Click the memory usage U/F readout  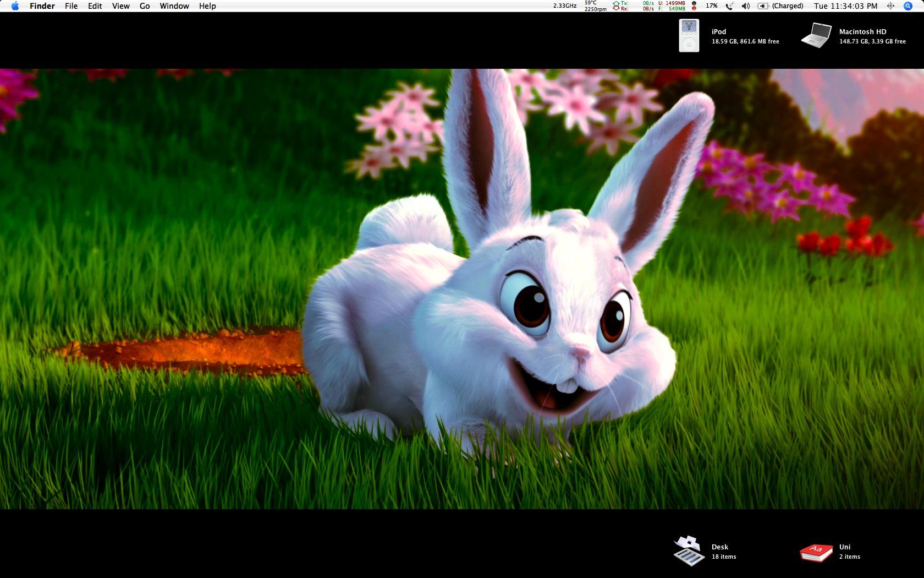(x=672, y=6)
